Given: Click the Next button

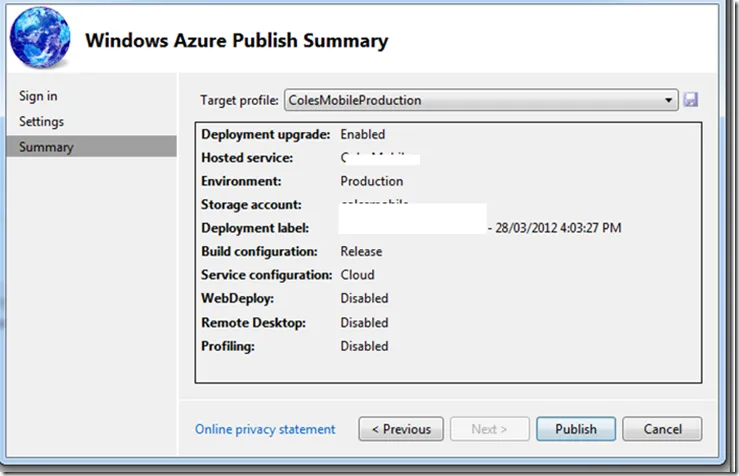Looking at the screenshot, I should pos(489,429).
